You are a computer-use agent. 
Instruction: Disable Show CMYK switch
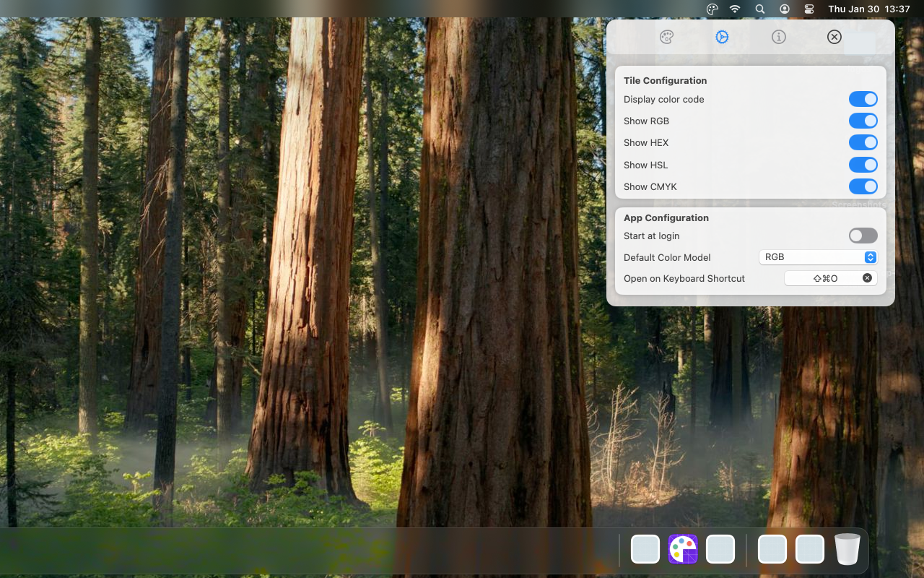pos(863,186)
